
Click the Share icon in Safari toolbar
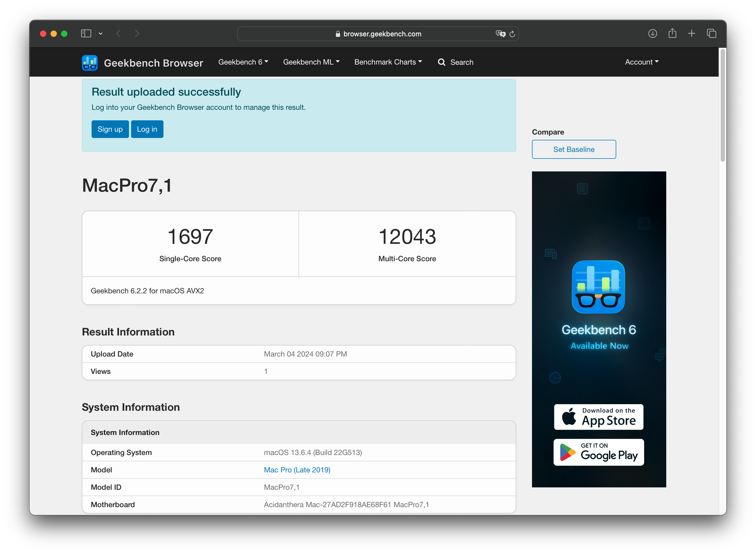click(x=672, y=33)
